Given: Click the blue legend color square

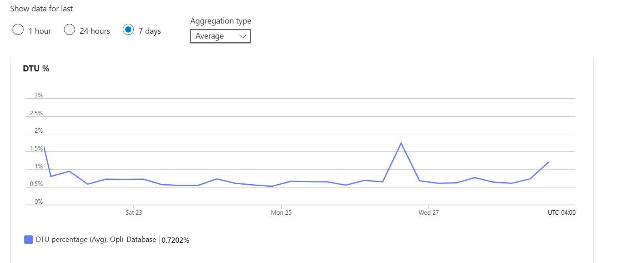Looking at the screenshot, I should (x=28, y=239).
